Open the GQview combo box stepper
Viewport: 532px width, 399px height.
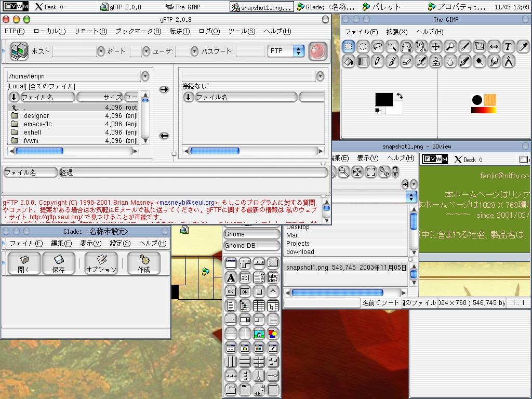tap(411, 197)
